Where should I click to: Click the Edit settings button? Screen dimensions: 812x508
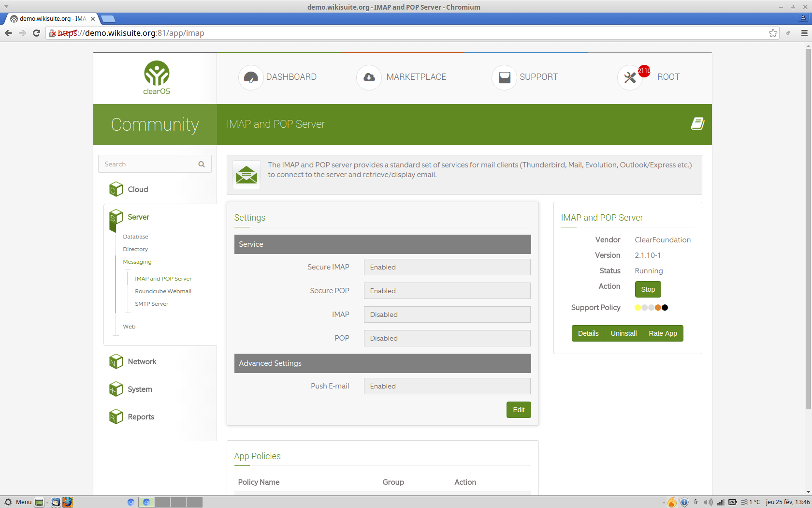tap(518, 410)
